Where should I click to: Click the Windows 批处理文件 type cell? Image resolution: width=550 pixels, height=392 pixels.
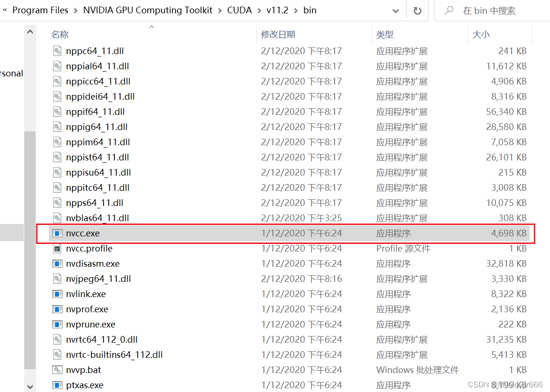pyautogui.click(x=418, y=370)
